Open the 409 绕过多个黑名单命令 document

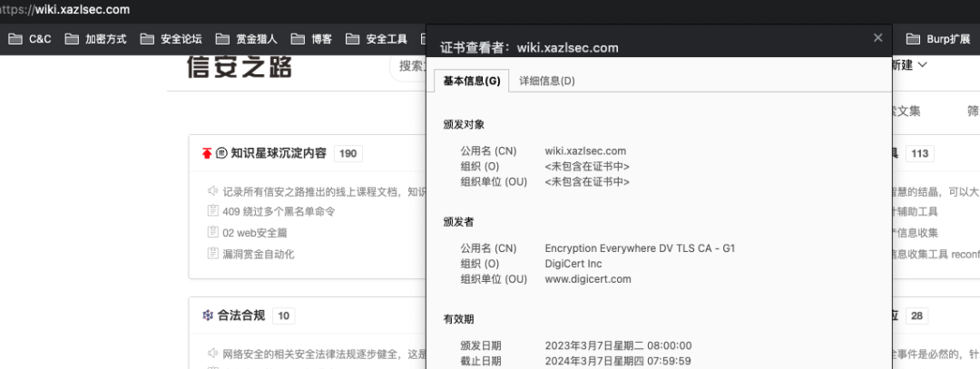point(279,211)
